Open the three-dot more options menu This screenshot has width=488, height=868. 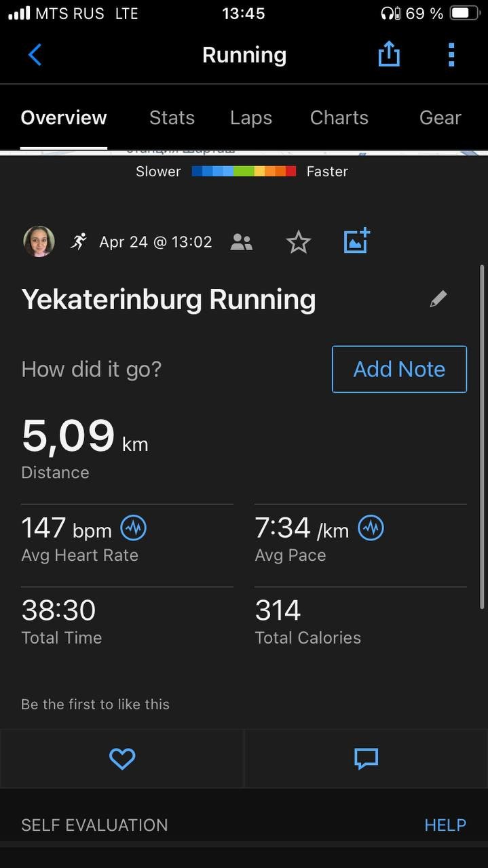pos(451,55)
